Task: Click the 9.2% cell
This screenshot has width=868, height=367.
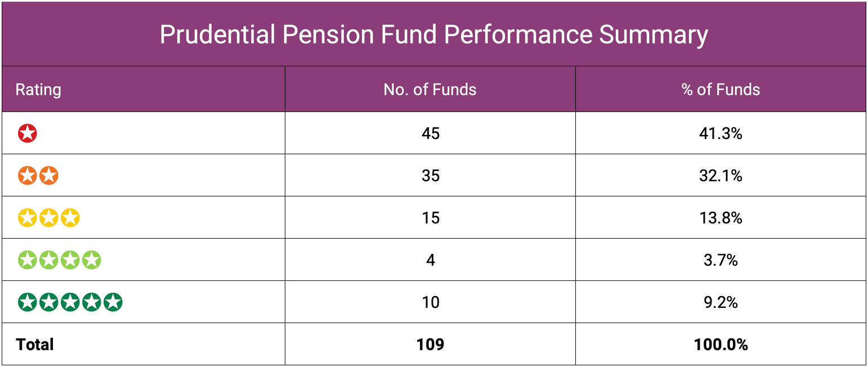Action: [721, 302]
